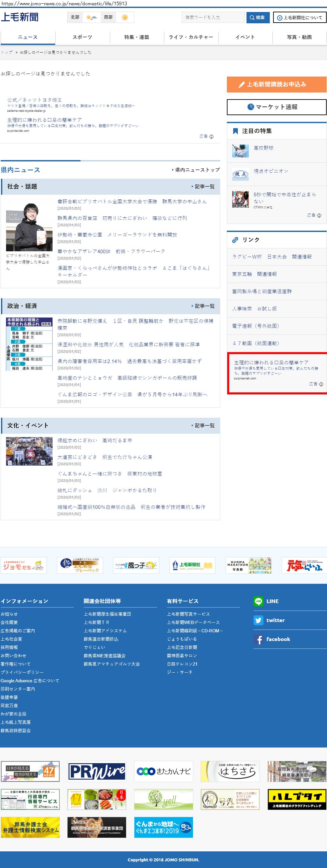This screenshot has height=868, width=327.
Task: Open 高校野球 feature thumbnail
Action: click(x=241, y=151)
